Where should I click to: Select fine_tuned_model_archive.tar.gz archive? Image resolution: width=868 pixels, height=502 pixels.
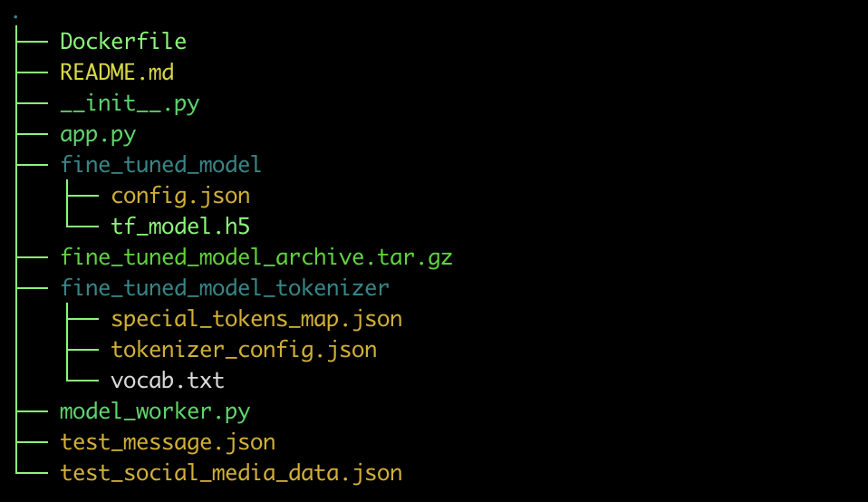pos(256,257)
